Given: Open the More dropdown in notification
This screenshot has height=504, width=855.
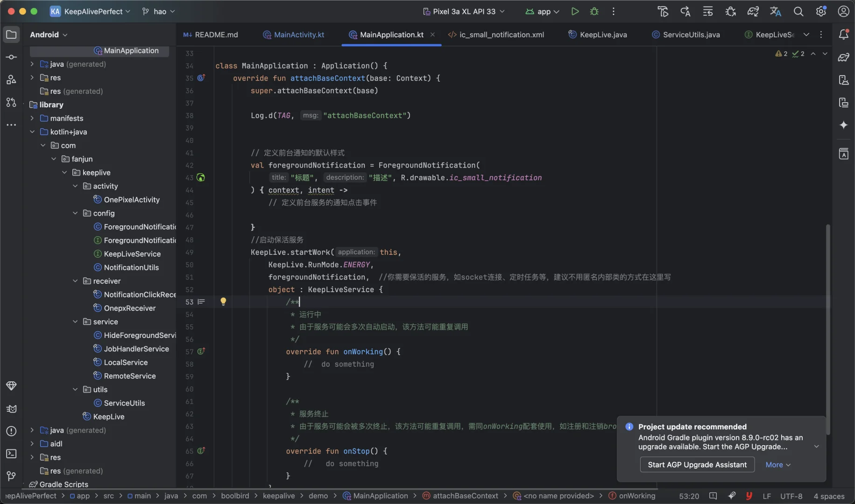Looking at the screenshot, I should point(778,465).
